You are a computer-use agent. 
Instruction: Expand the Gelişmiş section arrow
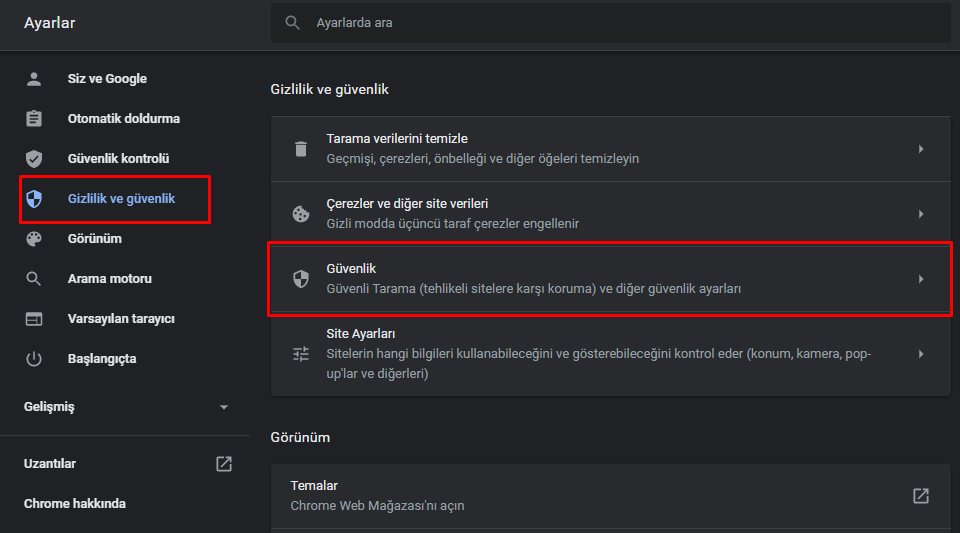point(224,407)
